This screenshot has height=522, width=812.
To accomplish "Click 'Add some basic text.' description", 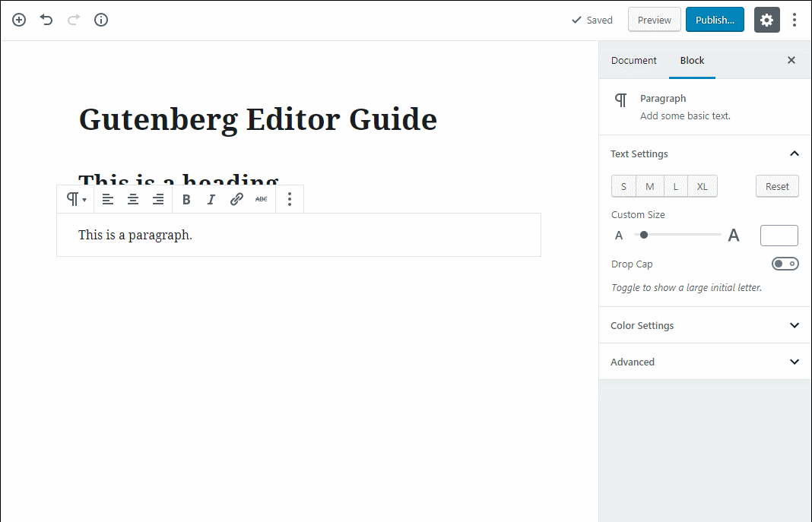I will [685, 116].
